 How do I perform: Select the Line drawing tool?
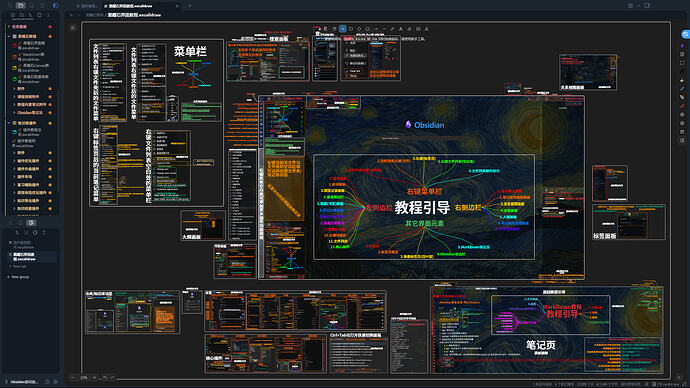click(x=384, y=29)
